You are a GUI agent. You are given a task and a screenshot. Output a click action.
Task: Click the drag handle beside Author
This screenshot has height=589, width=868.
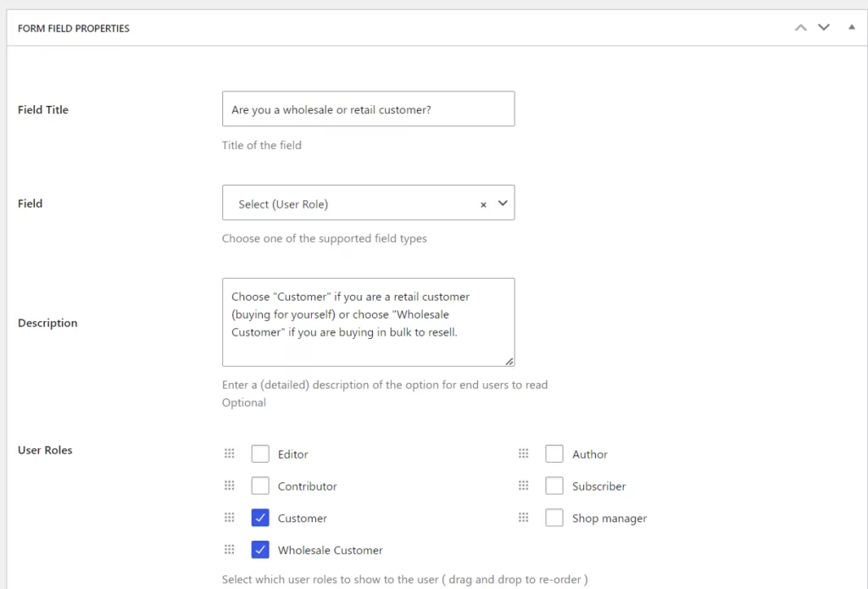click(523, 454)
